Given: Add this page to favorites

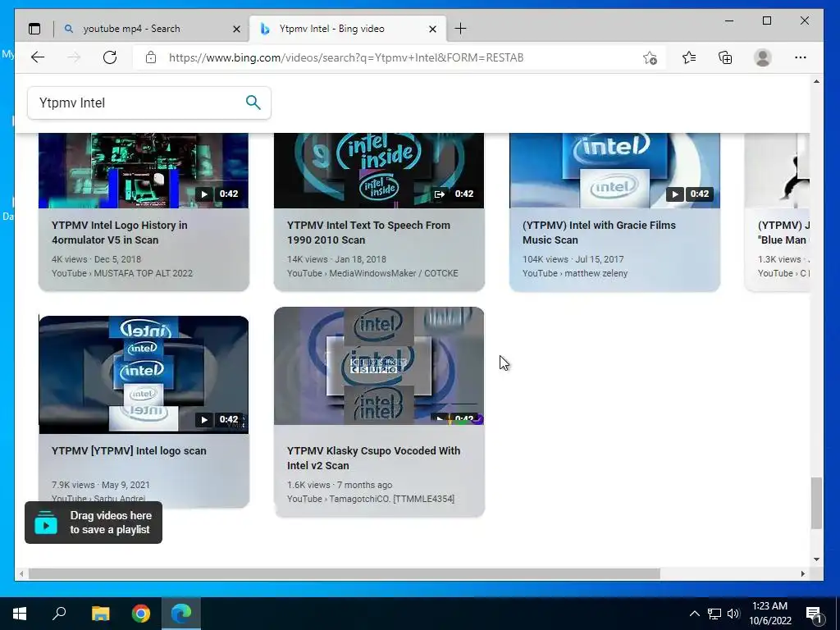Looking at the screenshot, I should [x=650, y=57].
